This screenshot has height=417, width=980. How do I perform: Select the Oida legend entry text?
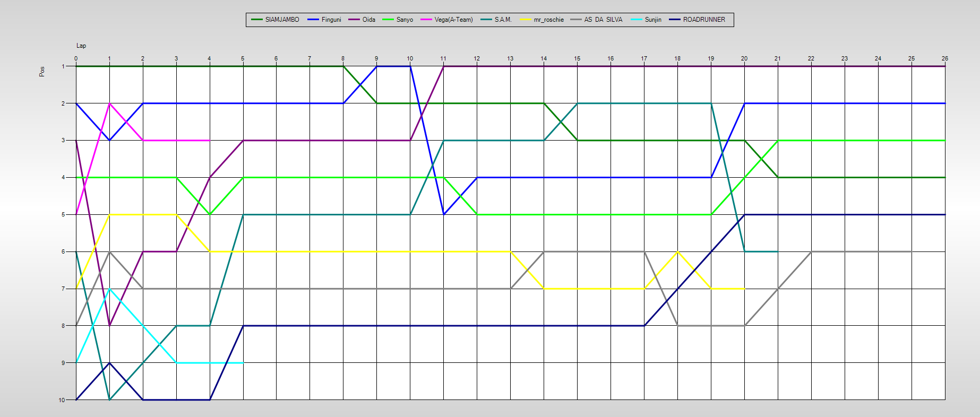[x=368, y=20]
